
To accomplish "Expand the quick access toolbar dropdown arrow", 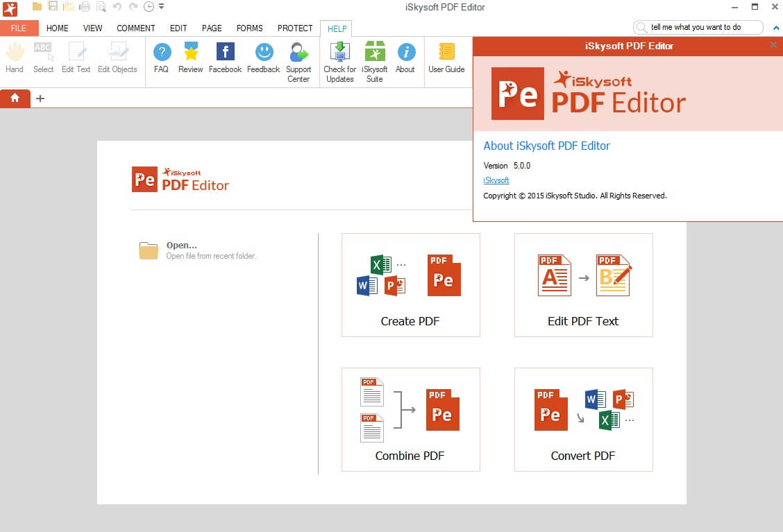I will pos(162,7).
